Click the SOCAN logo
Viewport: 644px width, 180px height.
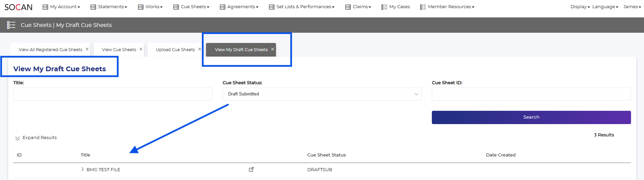18,7
